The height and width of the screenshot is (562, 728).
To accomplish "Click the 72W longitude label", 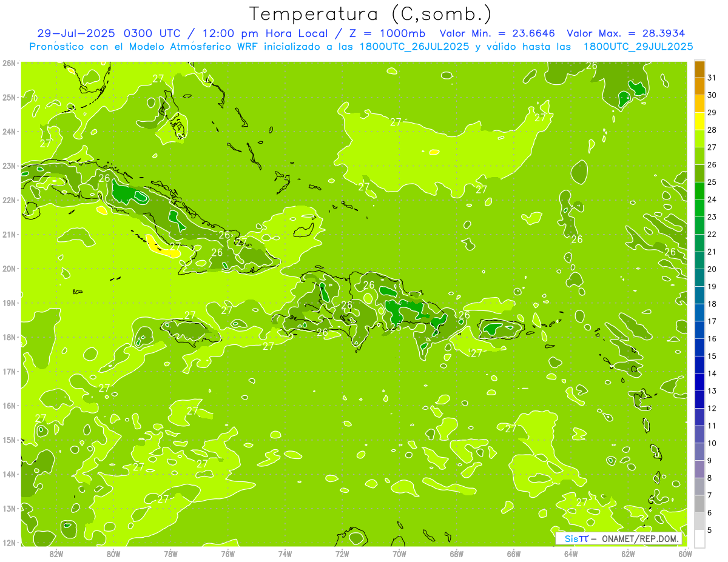I will [342, 554].
